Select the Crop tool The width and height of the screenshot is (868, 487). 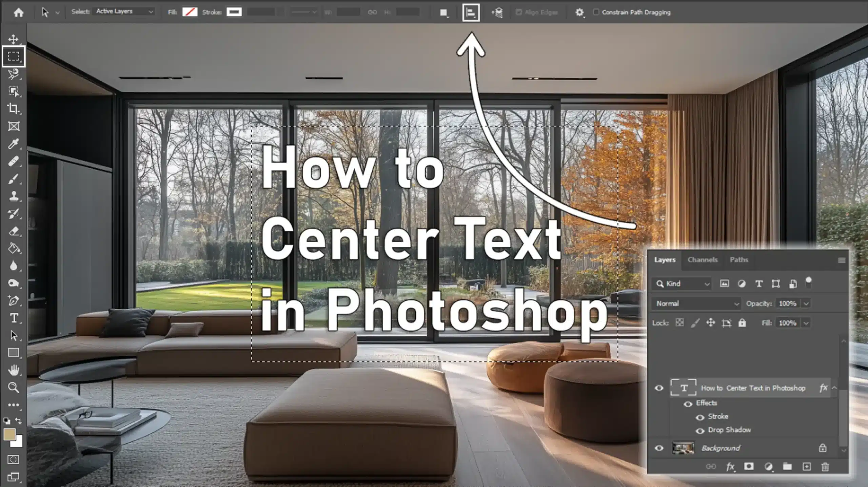pos(14,109)
